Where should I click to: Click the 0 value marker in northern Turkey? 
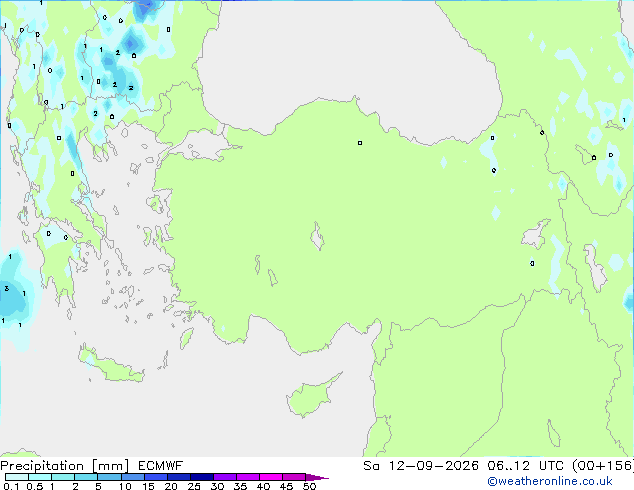(x=360, y=143)
